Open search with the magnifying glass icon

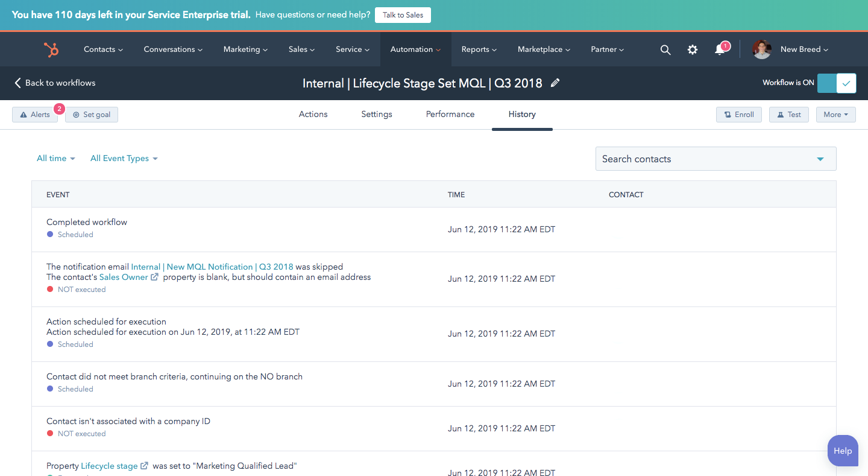coord(665,49)
